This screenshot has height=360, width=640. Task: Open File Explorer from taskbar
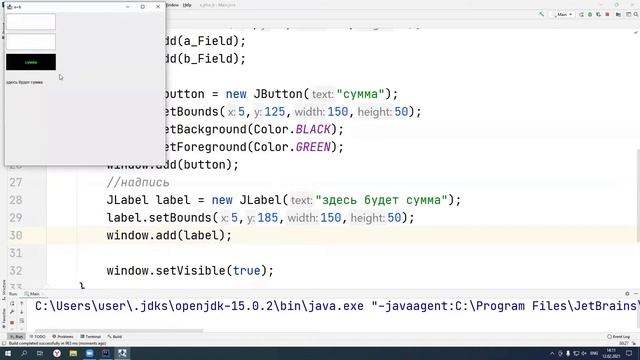(x=73, y=353)
